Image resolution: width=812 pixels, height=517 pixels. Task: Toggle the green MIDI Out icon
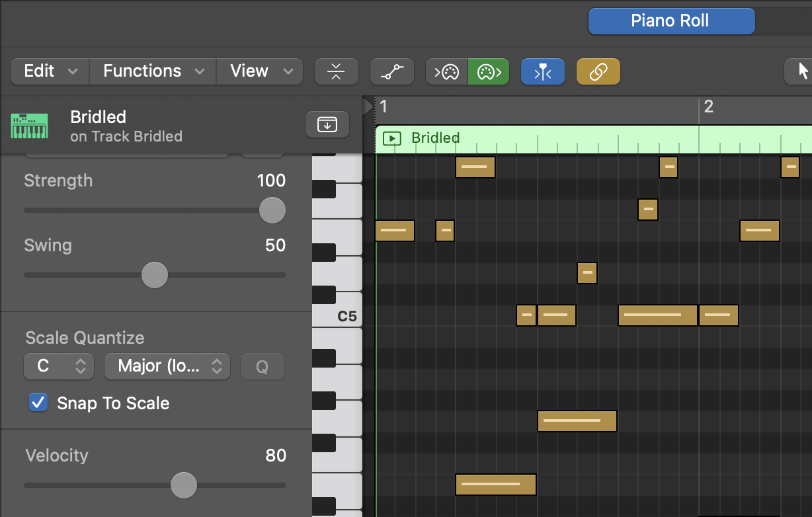pos(489,71)
